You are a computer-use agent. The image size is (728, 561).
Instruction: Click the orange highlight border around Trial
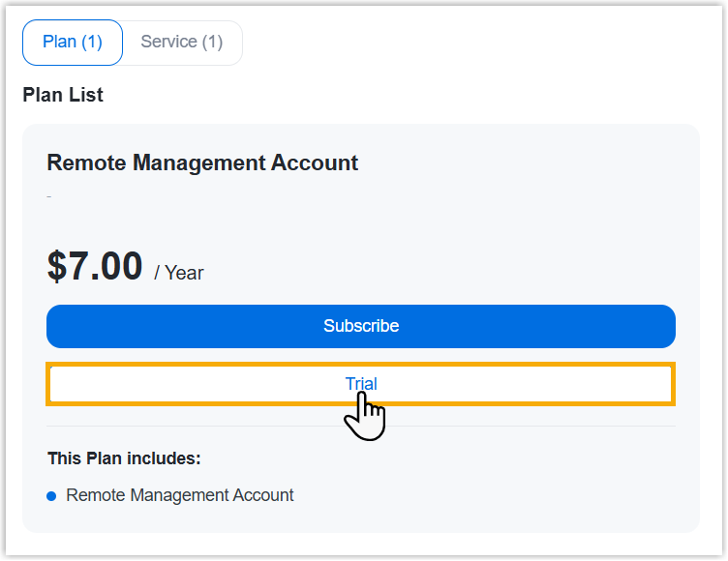coord(194,366)
